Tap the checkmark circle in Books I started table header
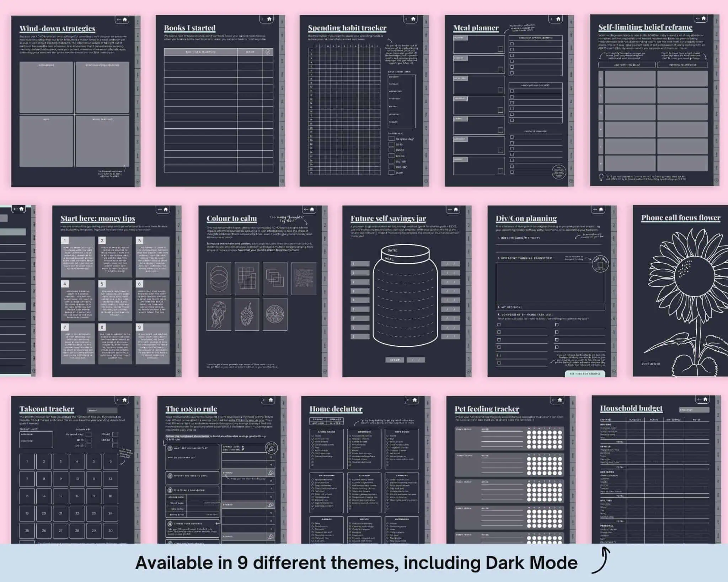The width and height of the screenshot is (728, 582). (268, 52)
